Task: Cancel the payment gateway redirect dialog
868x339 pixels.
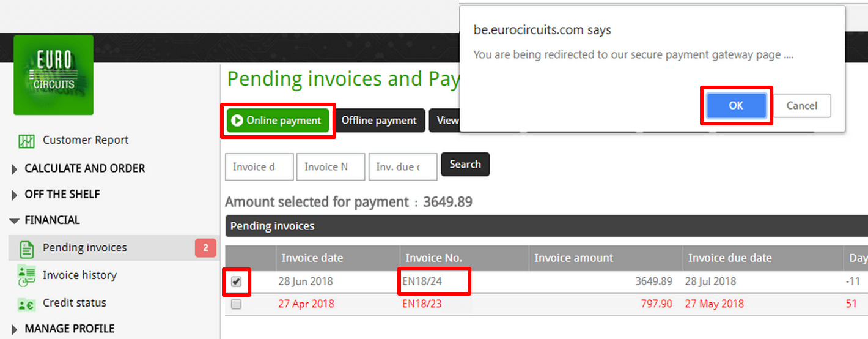Action: click(x=802, y=106)
